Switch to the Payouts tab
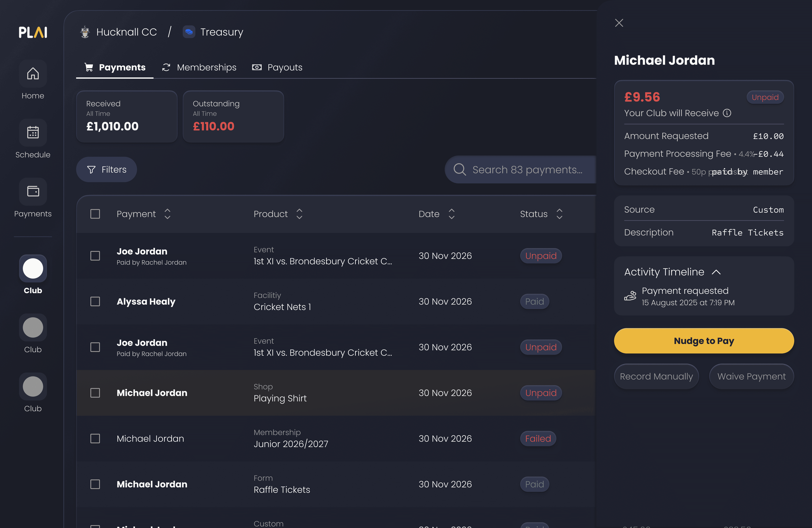 [277, 68]
